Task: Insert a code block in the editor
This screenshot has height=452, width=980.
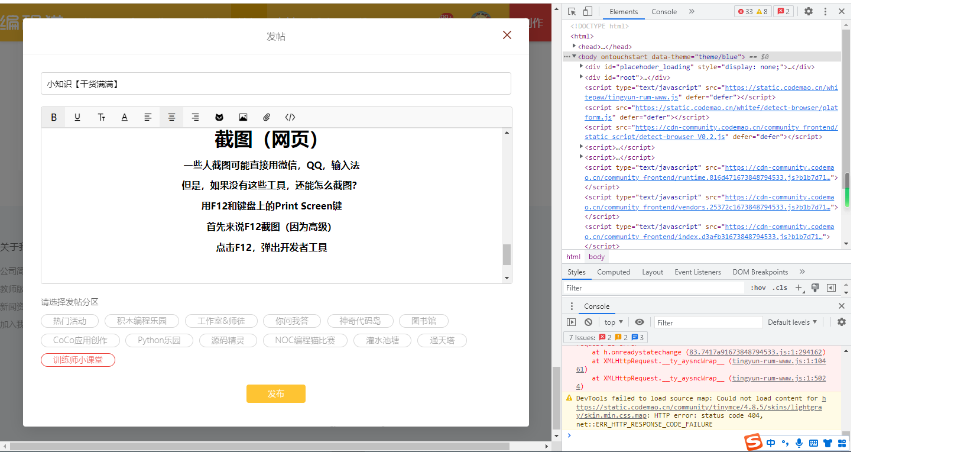Action: (290, 117)
